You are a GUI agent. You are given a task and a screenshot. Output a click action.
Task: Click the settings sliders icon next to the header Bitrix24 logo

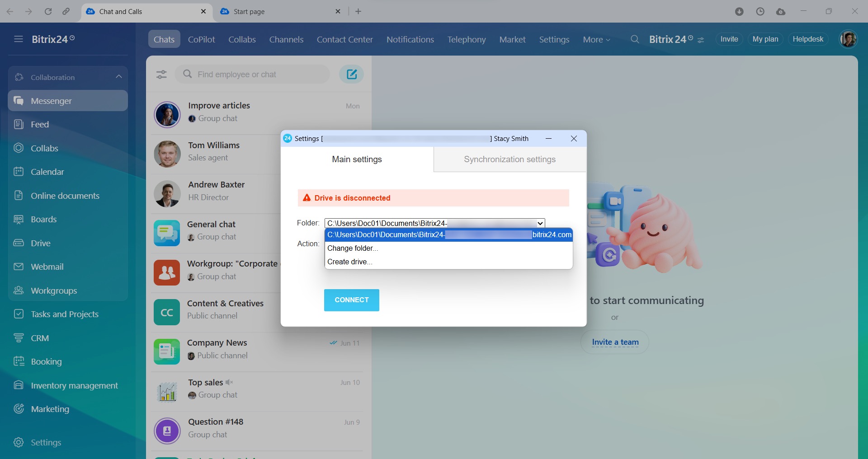[x=701, y=40]
